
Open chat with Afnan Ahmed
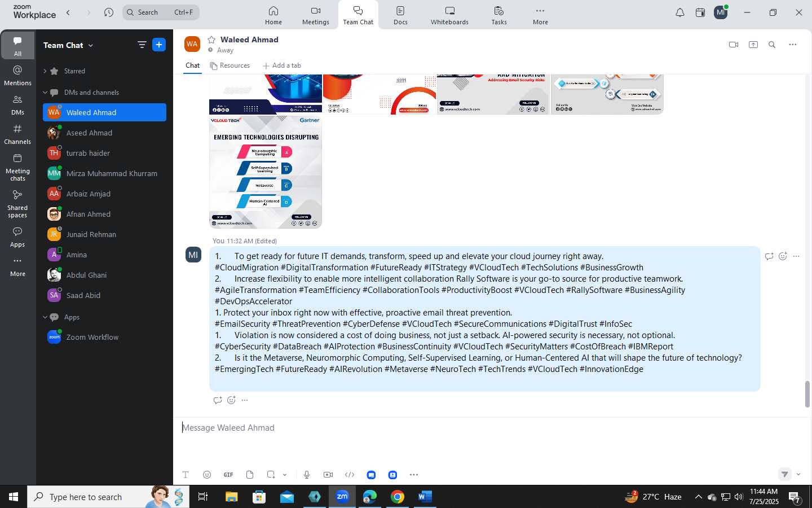(x=104, y=214)
